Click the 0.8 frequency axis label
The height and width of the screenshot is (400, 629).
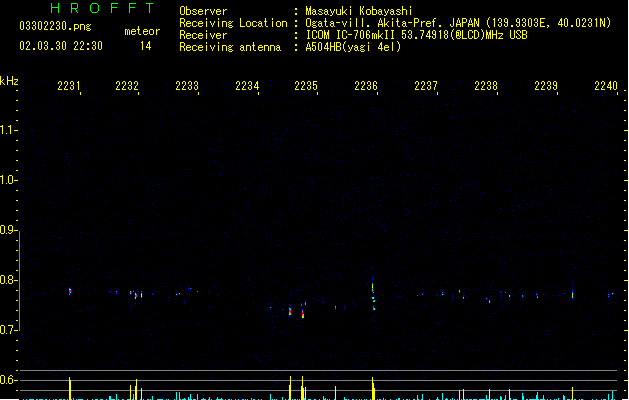click(x=7, y=280)
